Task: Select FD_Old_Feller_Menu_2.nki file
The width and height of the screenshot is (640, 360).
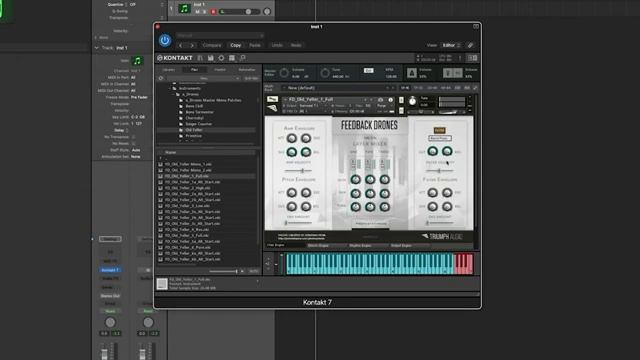Action: click(188, 170)
